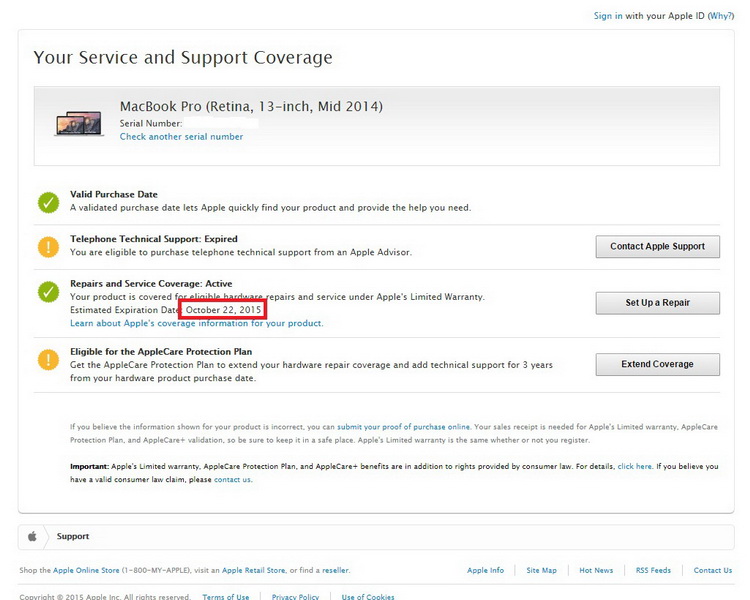Click the MacBook Pro product thumbnail
Screen dimensions: 750x600
(x=78, y=123)
